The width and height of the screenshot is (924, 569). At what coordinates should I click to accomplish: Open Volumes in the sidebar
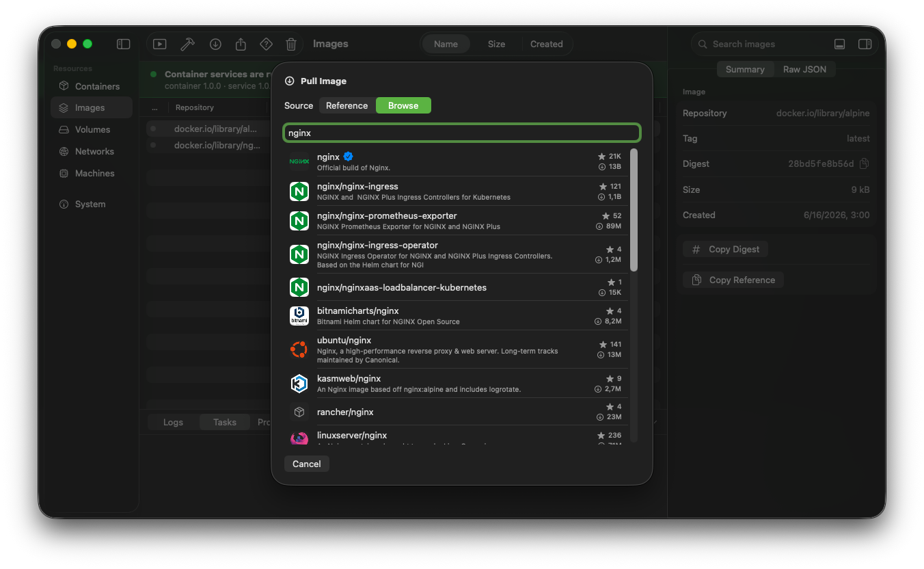point(91,129)
